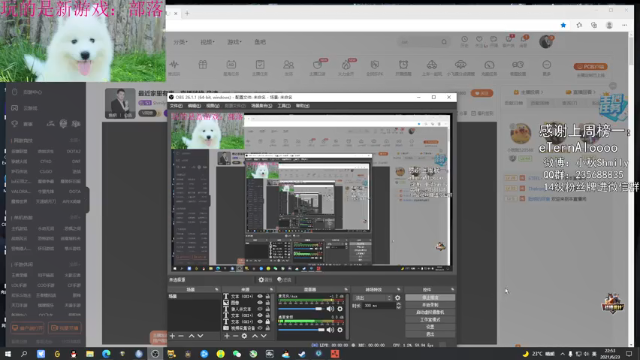
Task: Add a new source with the plus icon
Action: click(227, 336)
